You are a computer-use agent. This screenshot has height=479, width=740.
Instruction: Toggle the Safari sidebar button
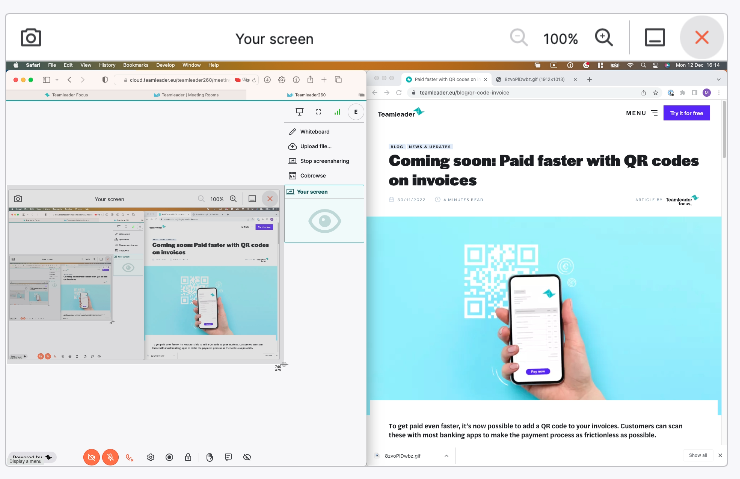[46, 80]
